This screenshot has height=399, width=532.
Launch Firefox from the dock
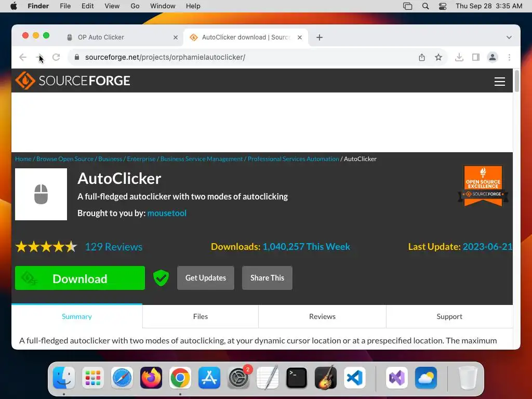tap(151, 378)
